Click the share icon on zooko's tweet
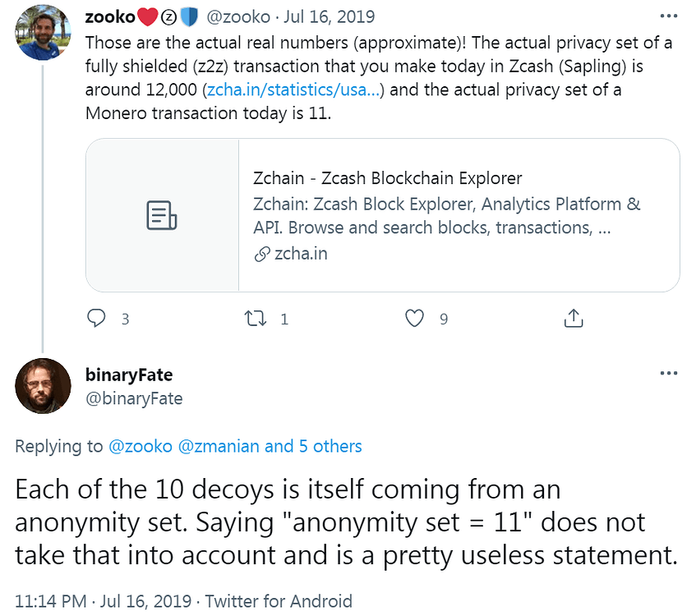This screenshot has height=616, width=696. (574, 319)
